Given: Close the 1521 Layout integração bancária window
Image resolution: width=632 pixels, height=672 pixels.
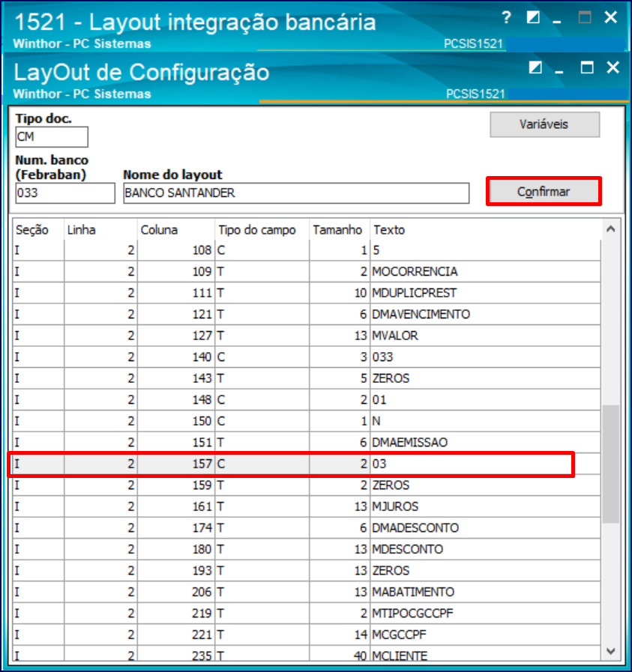Looking at the screenshot, I should pos(610,17).
